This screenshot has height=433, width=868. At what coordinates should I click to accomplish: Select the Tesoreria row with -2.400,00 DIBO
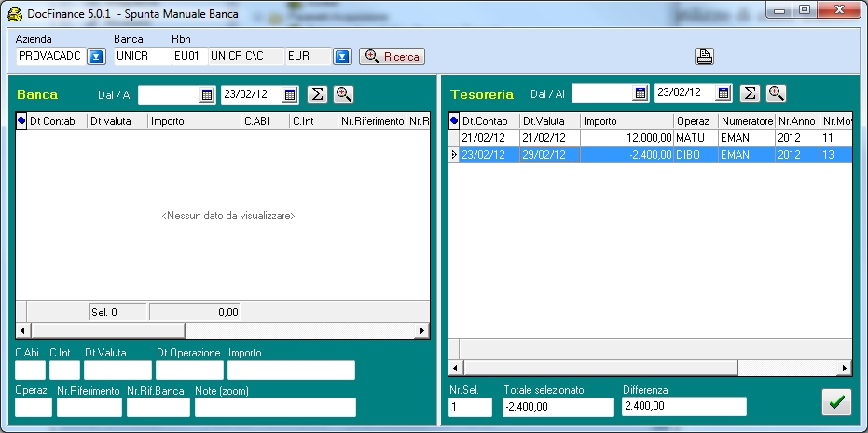point(651,155)
